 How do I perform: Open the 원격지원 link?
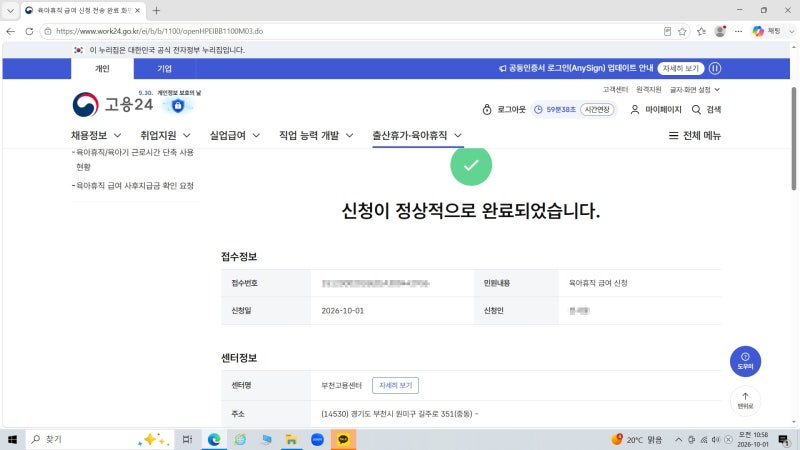coord(648,90)
